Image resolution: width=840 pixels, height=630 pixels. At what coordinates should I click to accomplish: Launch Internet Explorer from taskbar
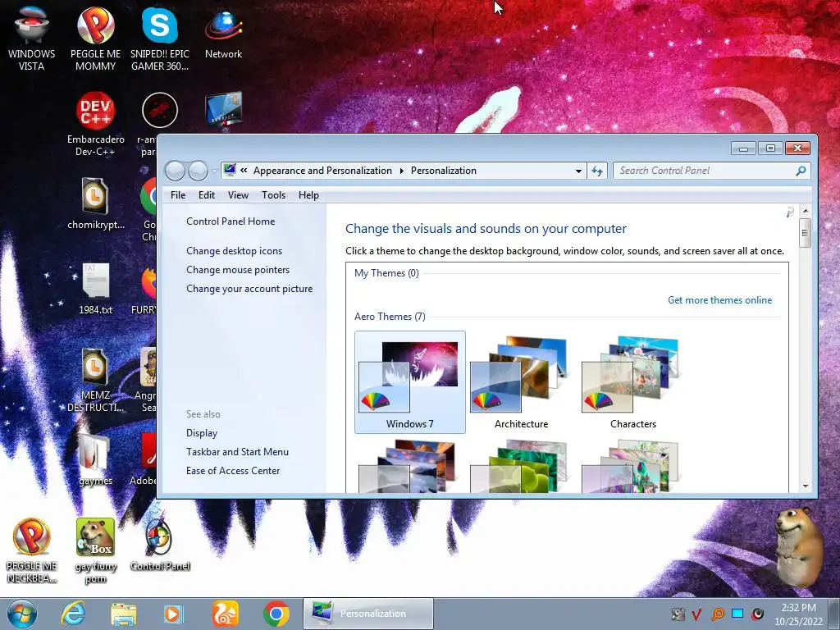click(x=73, y=614)
